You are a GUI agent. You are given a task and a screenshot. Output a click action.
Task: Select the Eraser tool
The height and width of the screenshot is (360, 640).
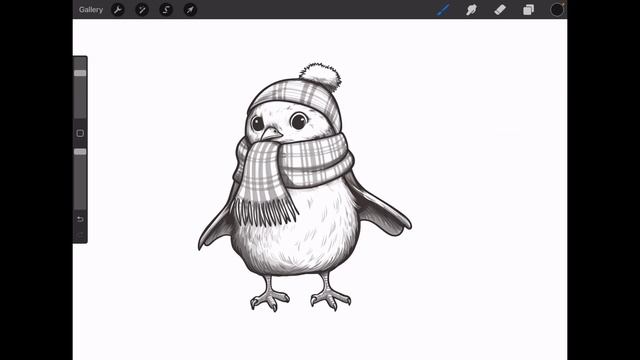tap(500, 10)
